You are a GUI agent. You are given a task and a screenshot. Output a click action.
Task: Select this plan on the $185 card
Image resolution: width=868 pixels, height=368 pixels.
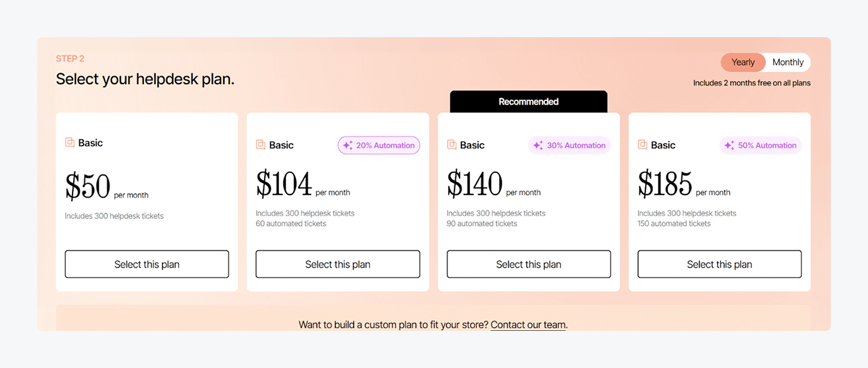[719, 264]
